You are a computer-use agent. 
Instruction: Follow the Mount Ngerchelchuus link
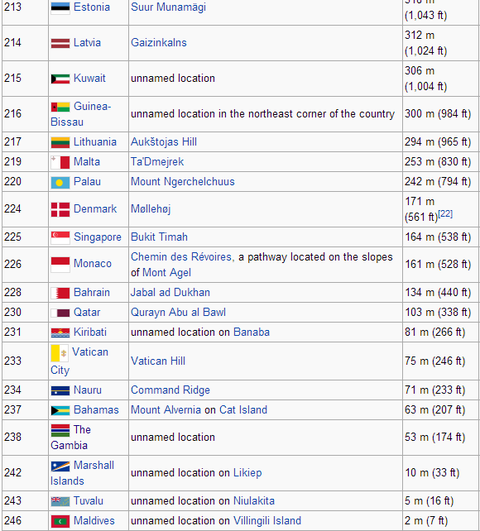[x=183, y=182]
